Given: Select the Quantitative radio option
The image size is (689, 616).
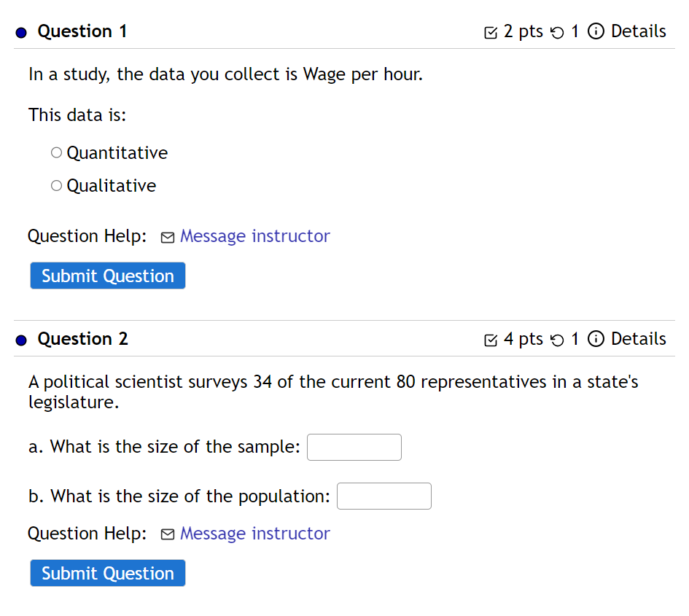Looking at the screenshot, I should [x=57, y=153].
